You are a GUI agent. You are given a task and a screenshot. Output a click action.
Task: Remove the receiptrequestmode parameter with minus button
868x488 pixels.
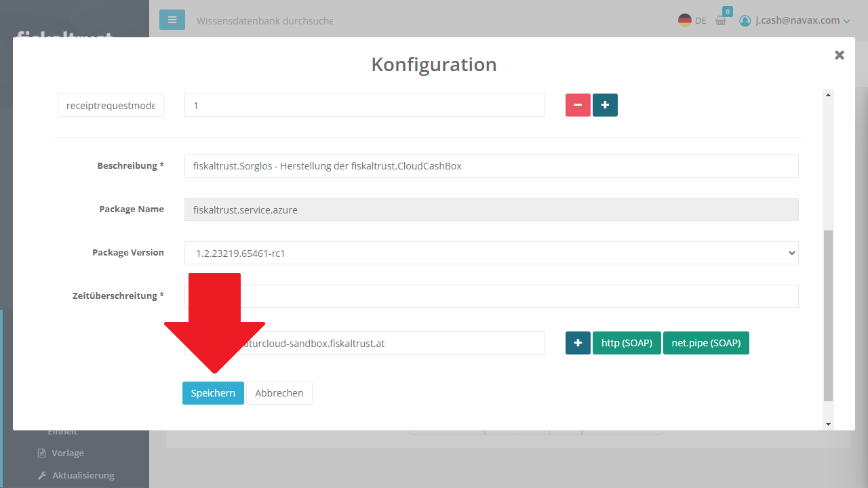[578, 105]
